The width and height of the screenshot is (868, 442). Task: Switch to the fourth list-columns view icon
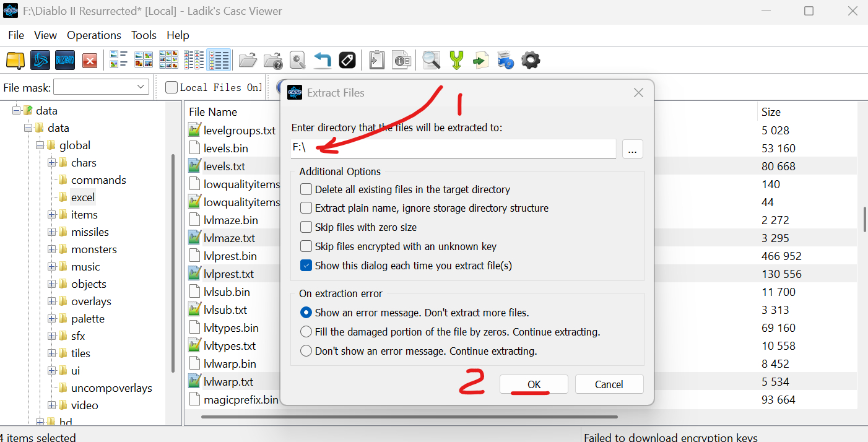tap(193, 60)
